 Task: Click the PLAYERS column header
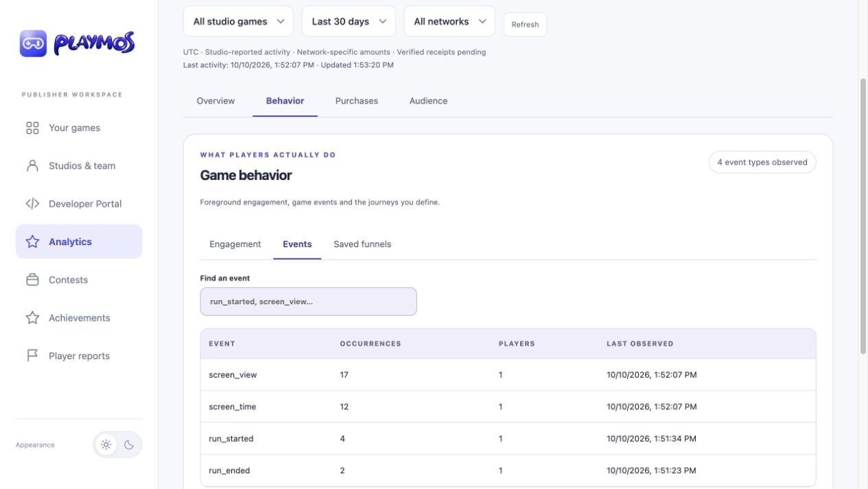(517, 343)
